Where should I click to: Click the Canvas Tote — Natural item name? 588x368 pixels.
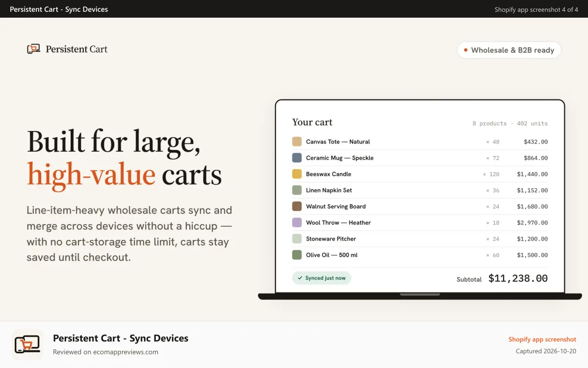pos(338,142)
